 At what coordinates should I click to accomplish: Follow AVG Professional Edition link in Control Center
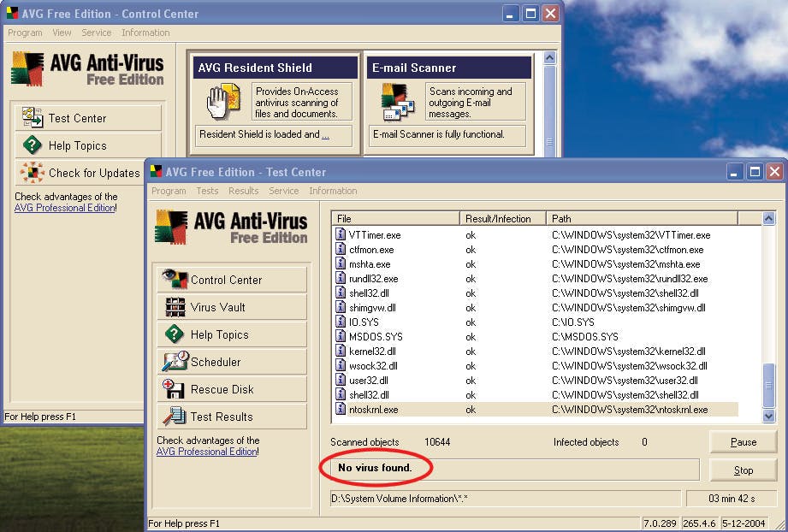(x=65, y=208)
